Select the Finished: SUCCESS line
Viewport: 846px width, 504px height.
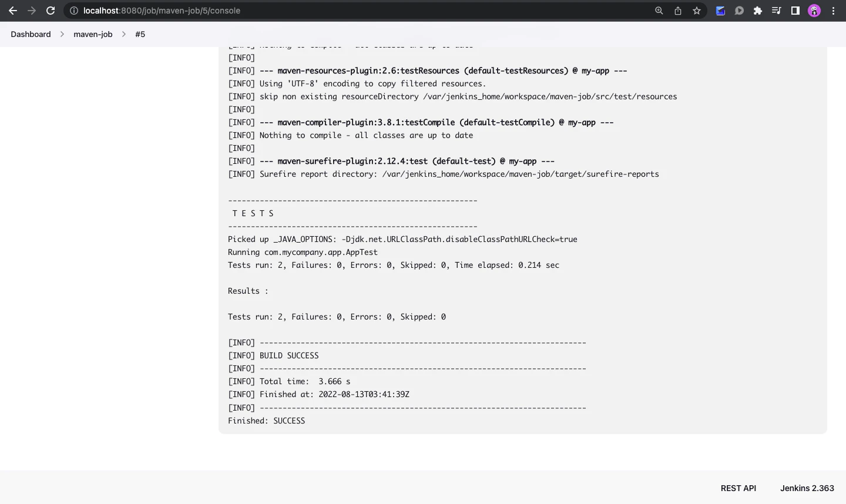click(x=266, y=421)
